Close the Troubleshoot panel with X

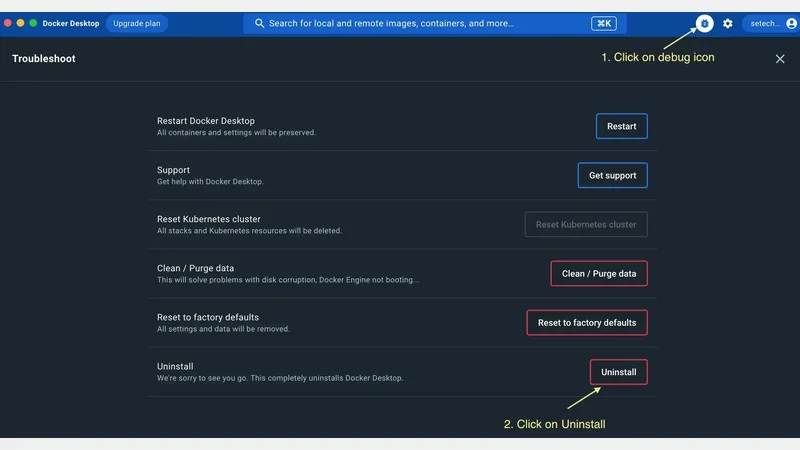780,59
